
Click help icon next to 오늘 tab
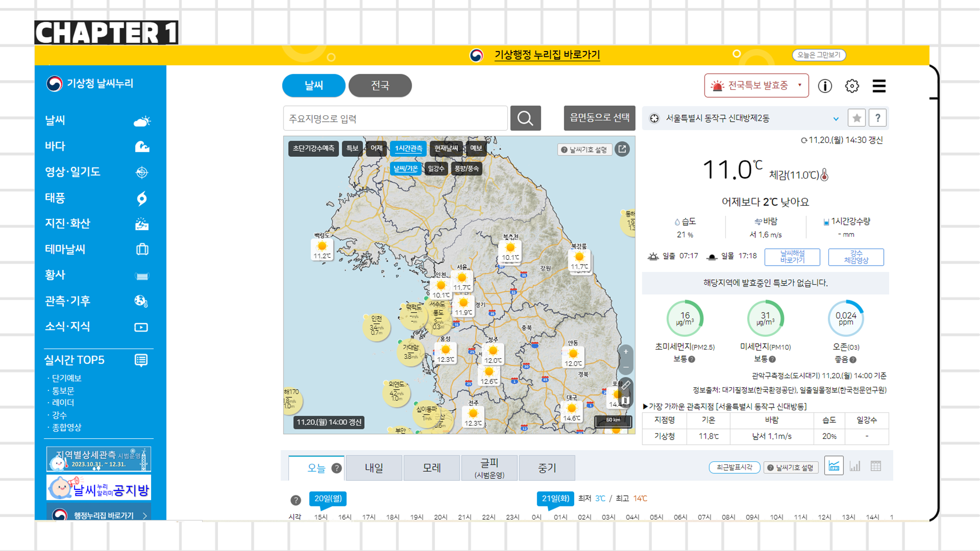[x=337, y=468]
